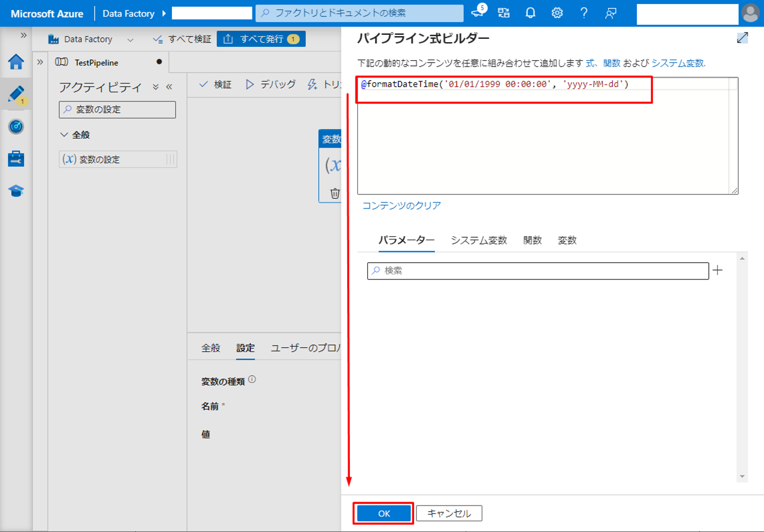This screenshot has width=764, height=532.
Task: Select the Author pencil icon in sidebar
Action: (x=16, y=94)
